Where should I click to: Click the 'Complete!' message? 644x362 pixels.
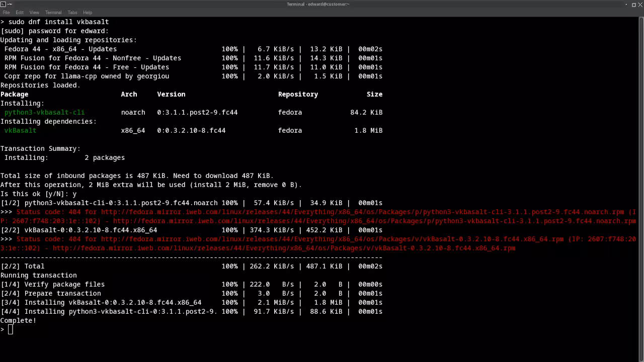pos(18,320)
